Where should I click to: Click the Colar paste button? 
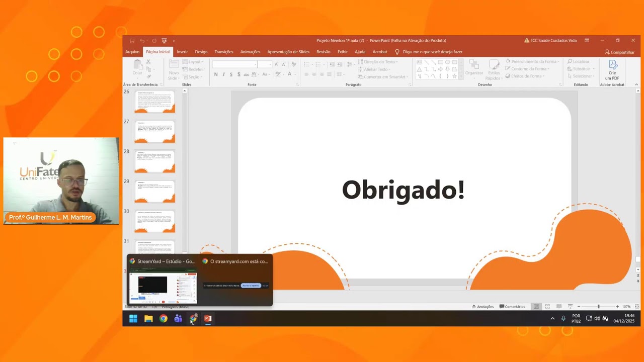(137, 68)
